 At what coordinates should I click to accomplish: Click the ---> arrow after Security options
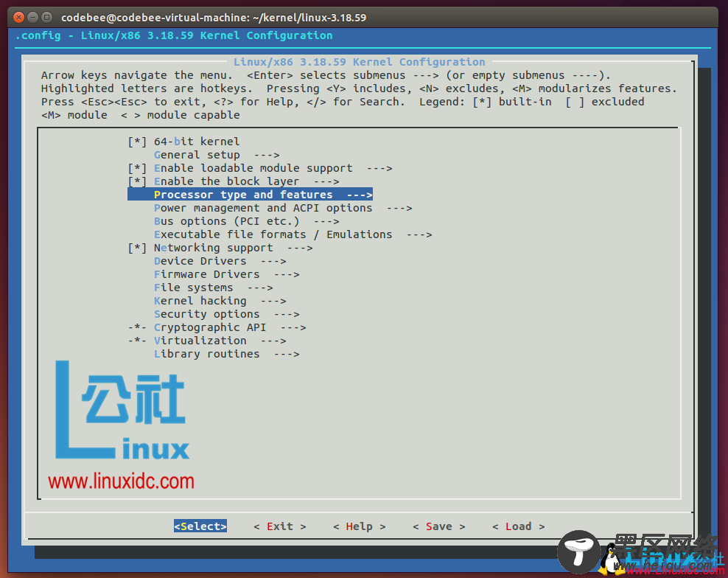coord(287,315)
